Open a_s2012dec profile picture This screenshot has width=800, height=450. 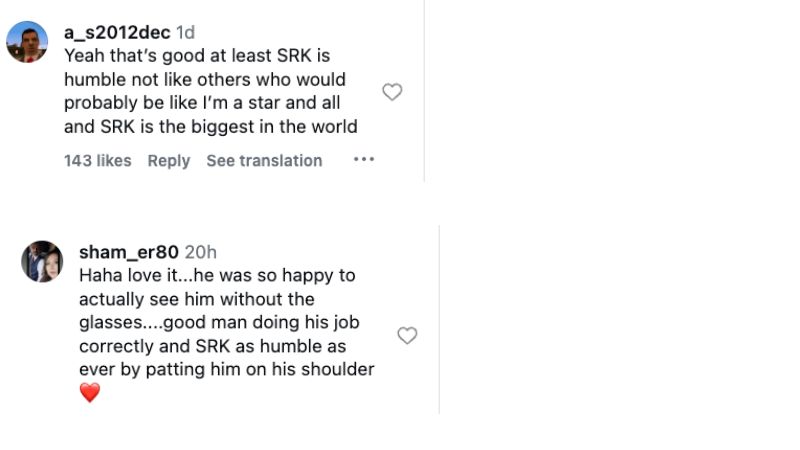(x=27, y=42)
